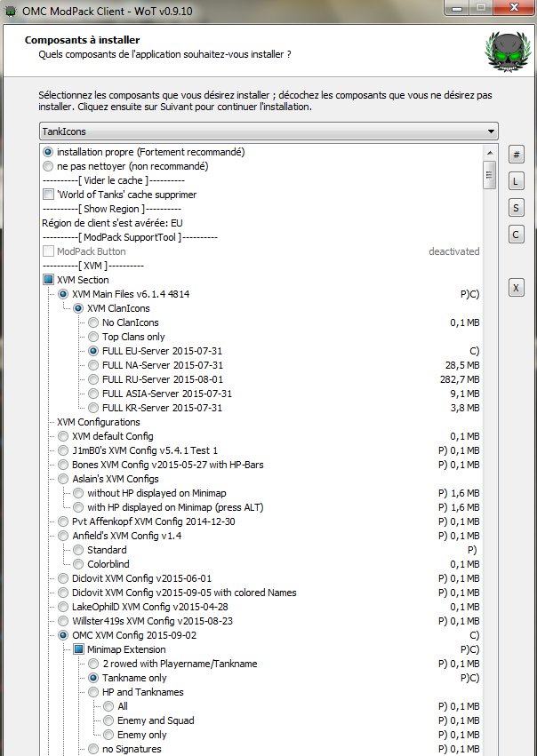Pick the Standard Anfield option
Screen dimensions: 537x756
[x=78, y=550]
